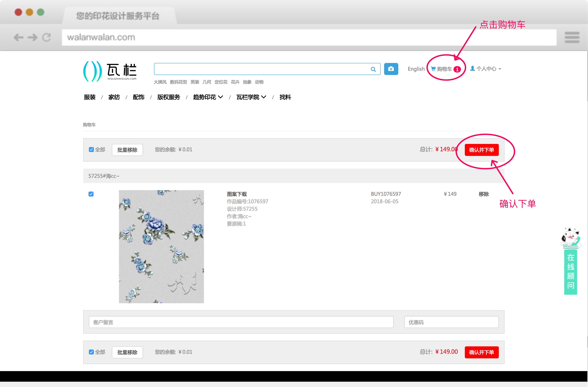This screenshot has height=387, width=588.
Task: Uncheck the top 全部 select-all checkbox
Action: click(x=91, y=150)
